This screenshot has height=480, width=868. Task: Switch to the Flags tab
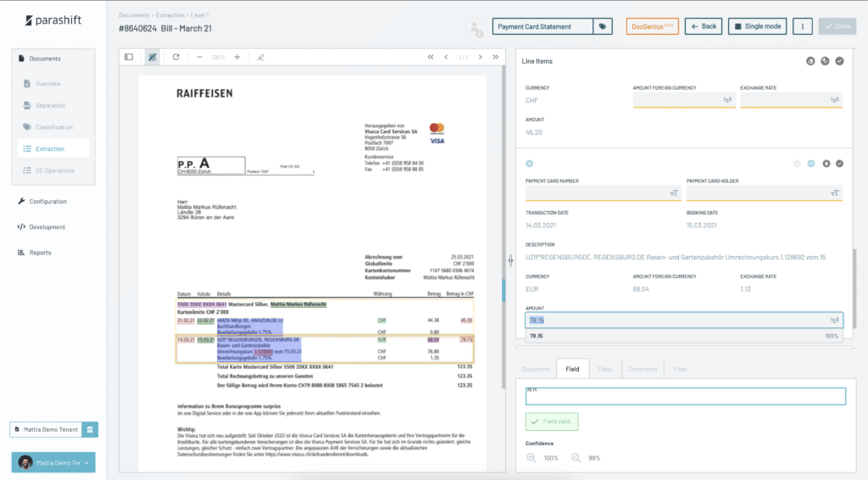click(604, 369)
